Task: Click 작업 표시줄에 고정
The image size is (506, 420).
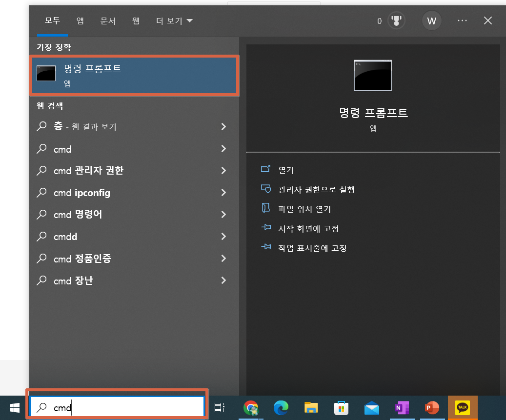Action: 312,248
